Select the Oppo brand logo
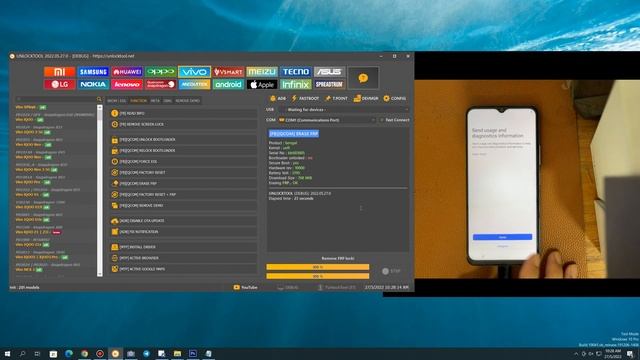Image resolution: width=640 pixels, height=360 pixels. (x=161, y=72)
